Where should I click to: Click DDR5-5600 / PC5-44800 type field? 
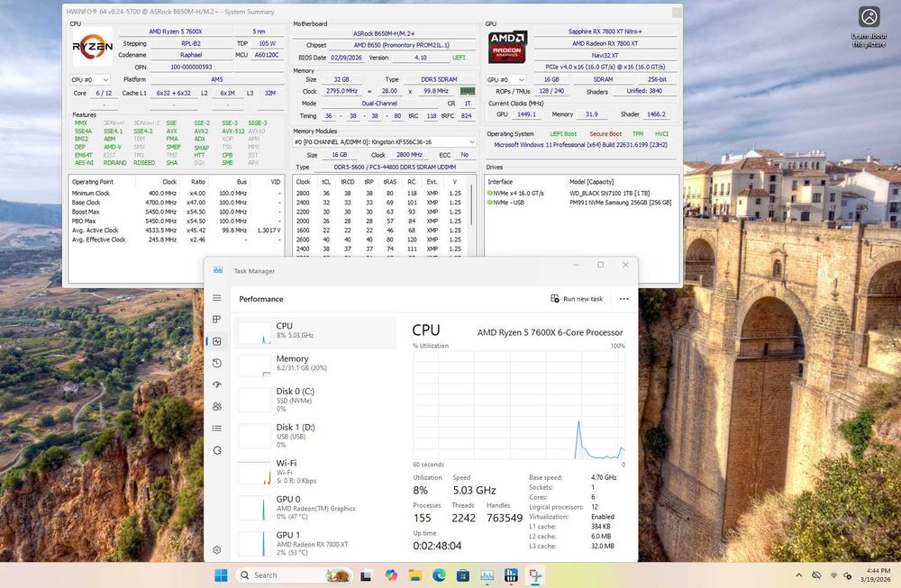395,167
